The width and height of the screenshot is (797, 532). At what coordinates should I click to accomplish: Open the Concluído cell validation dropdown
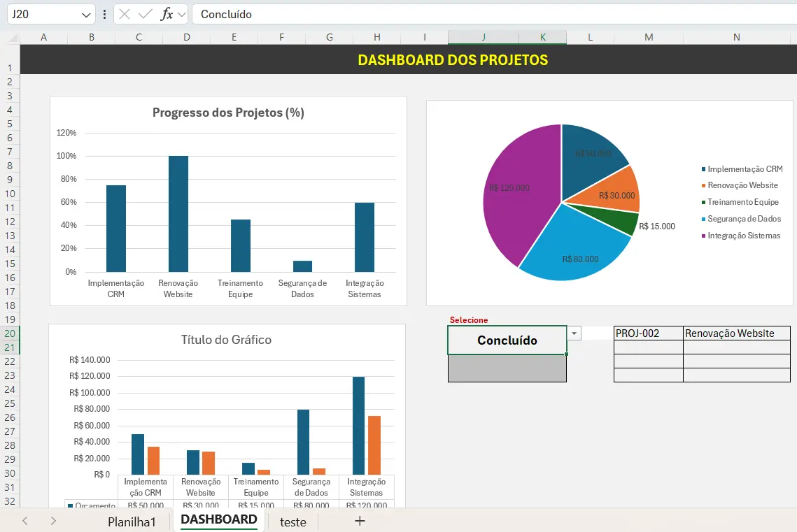click(x=574, y=333)
